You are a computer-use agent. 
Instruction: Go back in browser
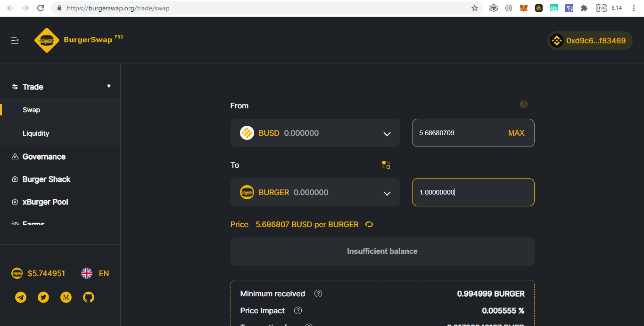(x=10, y=8)
